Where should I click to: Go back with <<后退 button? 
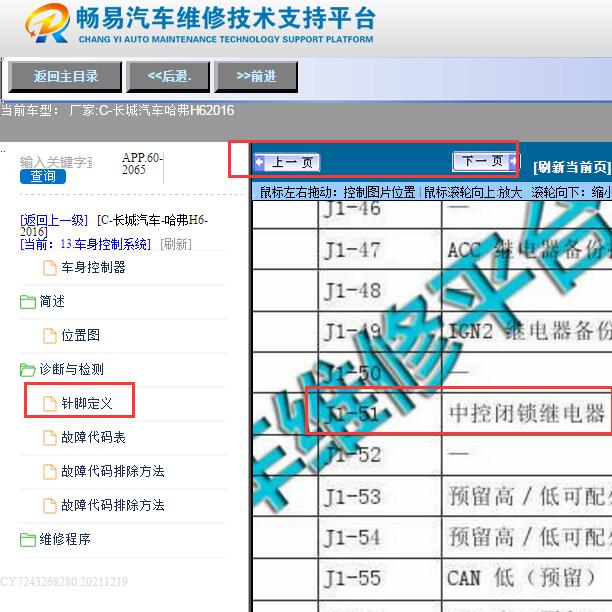click(x=169, y=76)
